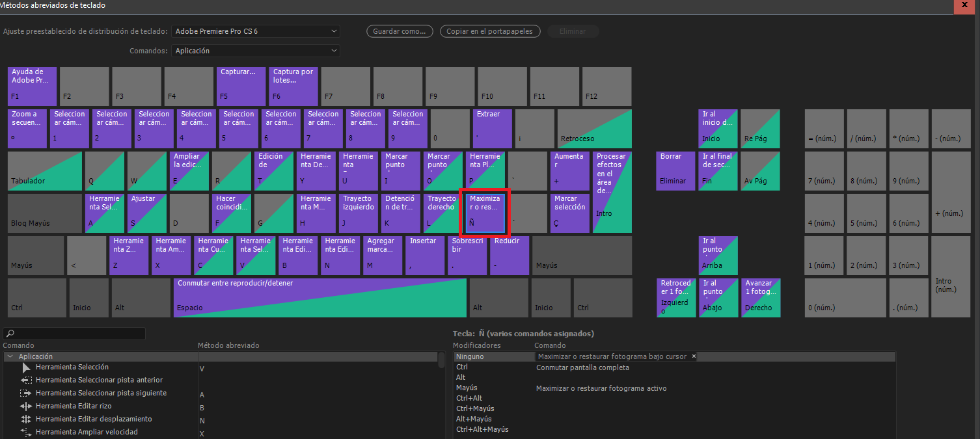
Task: Click the M key Agregar marcador
Action: [382, 255]
